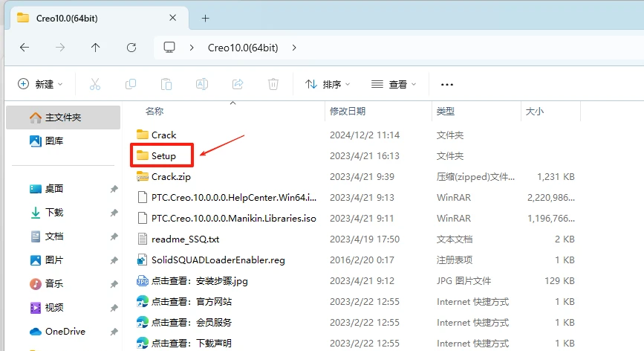Sort by the 类型 column header
Screen dimensions: 644x351
click(445, 111)
